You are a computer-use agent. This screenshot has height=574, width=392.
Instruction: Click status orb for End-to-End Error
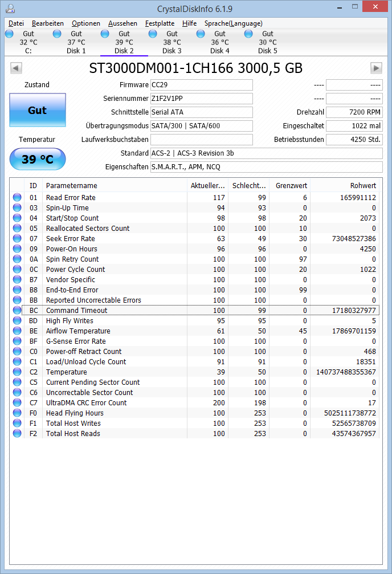point(17,290)
